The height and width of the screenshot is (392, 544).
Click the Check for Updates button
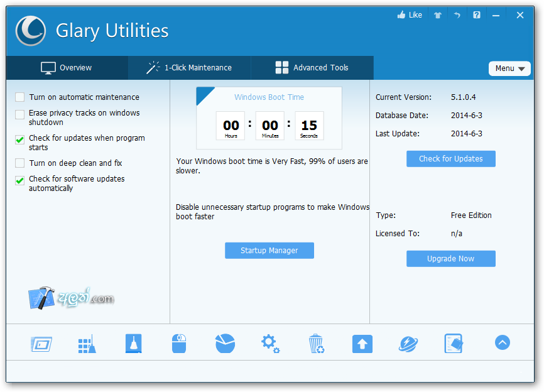tap(450, 159)
